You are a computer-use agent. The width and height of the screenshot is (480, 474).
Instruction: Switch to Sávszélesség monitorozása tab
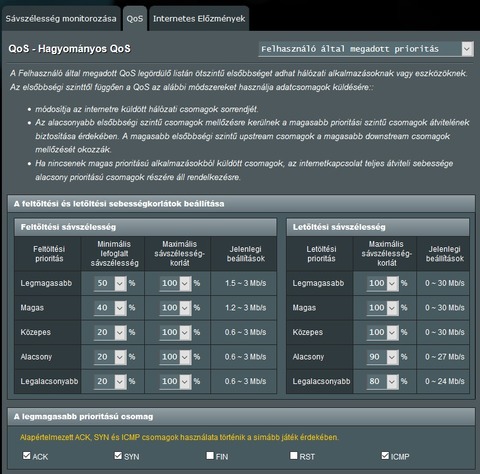[x=61, y=19]
